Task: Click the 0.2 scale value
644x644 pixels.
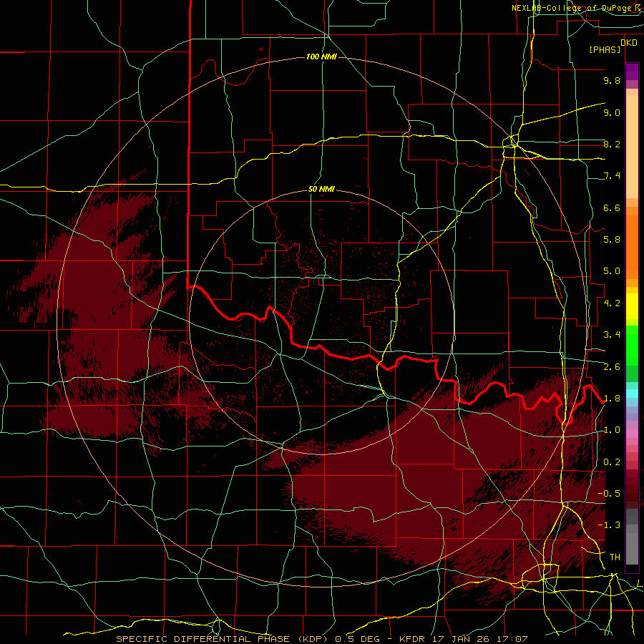Action: (x=612, y=462)
